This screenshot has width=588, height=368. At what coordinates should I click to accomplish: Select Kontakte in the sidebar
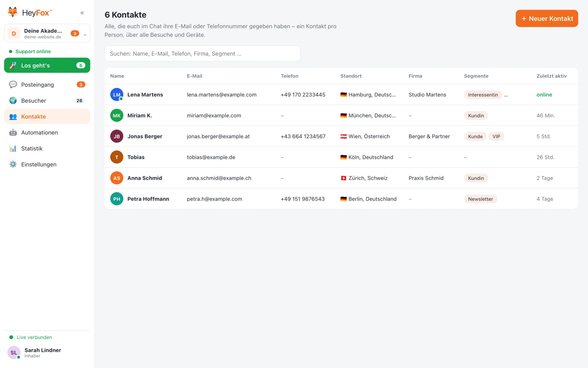tap(47, 117)
